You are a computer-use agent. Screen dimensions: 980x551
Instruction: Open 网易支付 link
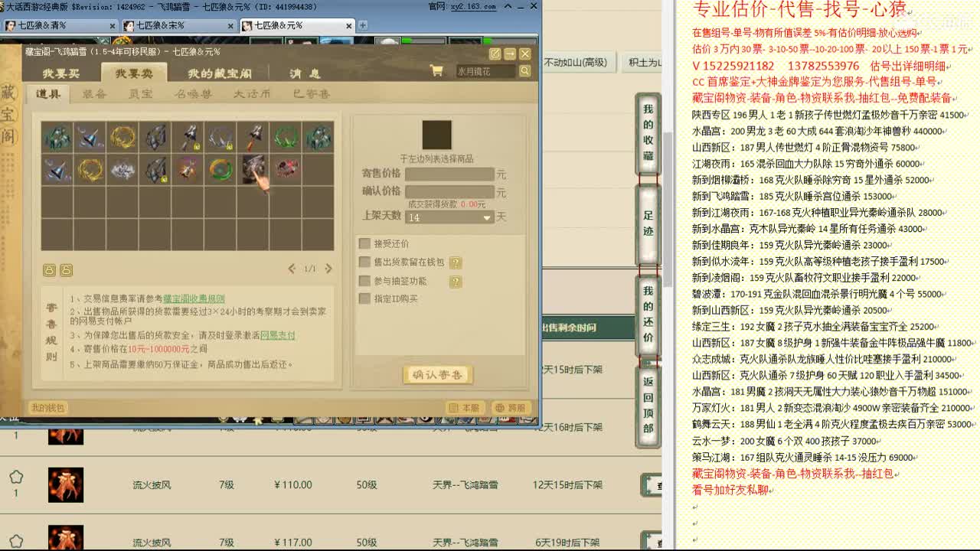[278, 335]
